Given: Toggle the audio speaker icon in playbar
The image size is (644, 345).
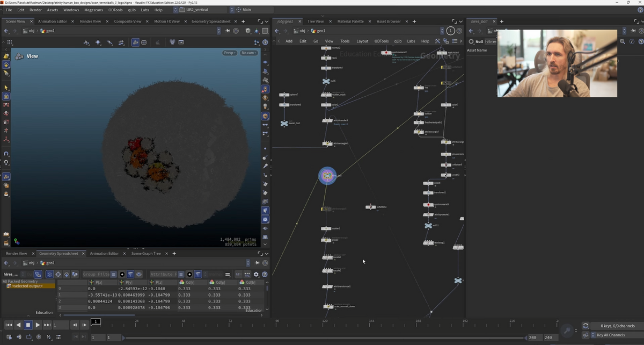Looking at the screenshot, I should tap(18, 337).
